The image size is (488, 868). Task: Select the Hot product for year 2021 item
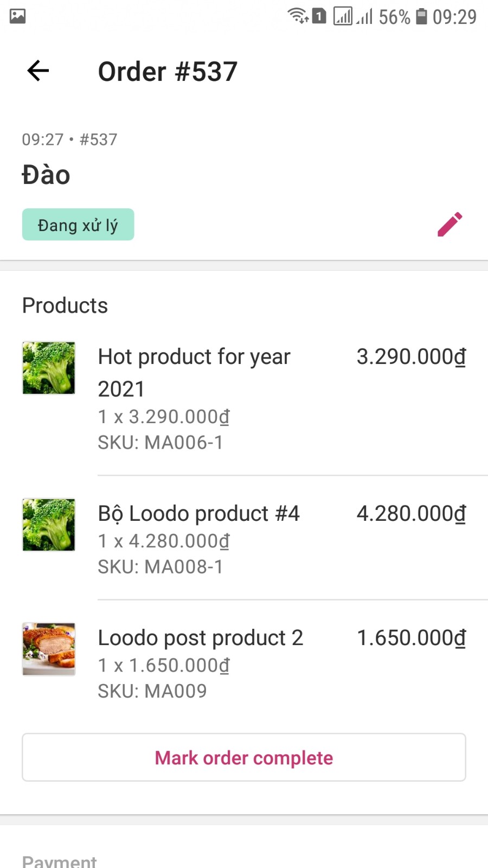click(x=194, y=373)
